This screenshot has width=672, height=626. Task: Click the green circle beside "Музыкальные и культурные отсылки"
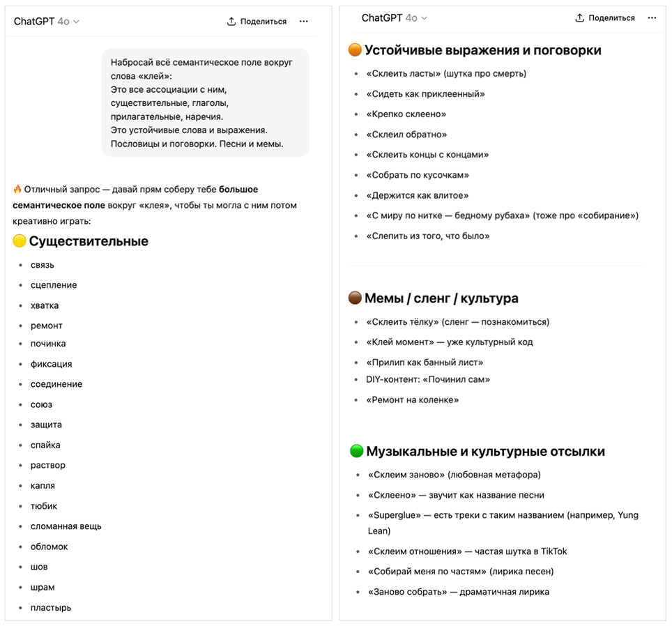pyautogui.click(x=356, y=451)
